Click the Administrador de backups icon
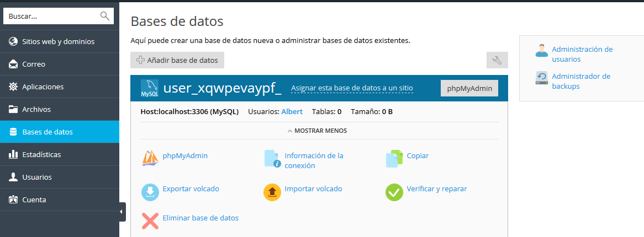The height and width of the screenshot is (237, 644). tap(541, 78)
